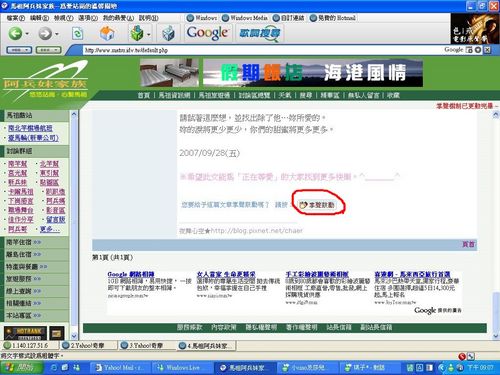The width and height of the screenshot is (500, 375).
Task: Click the Google 網路相簿 ad link
Action: [131, 274]
